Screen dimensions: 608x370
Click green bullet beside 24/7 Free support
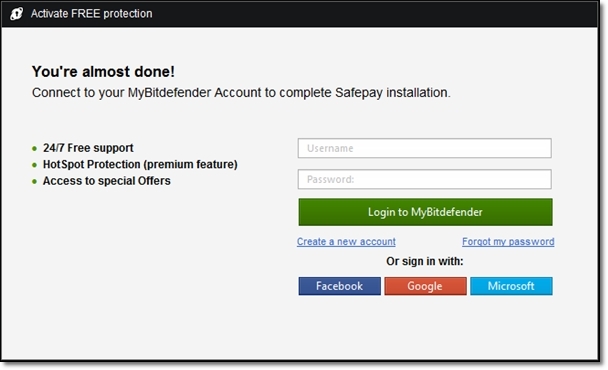pos(35,149)
